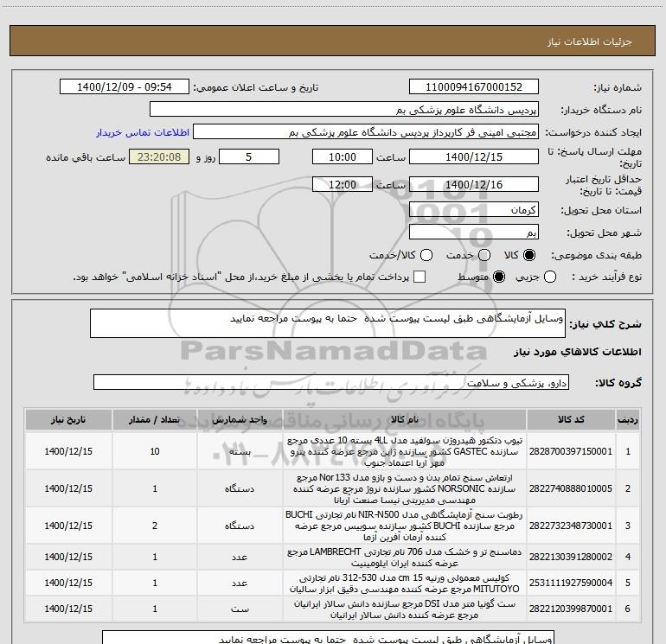Select the کالا/خدمت radio button
This screenshot has width=666, height=644.
coord(426,255)
